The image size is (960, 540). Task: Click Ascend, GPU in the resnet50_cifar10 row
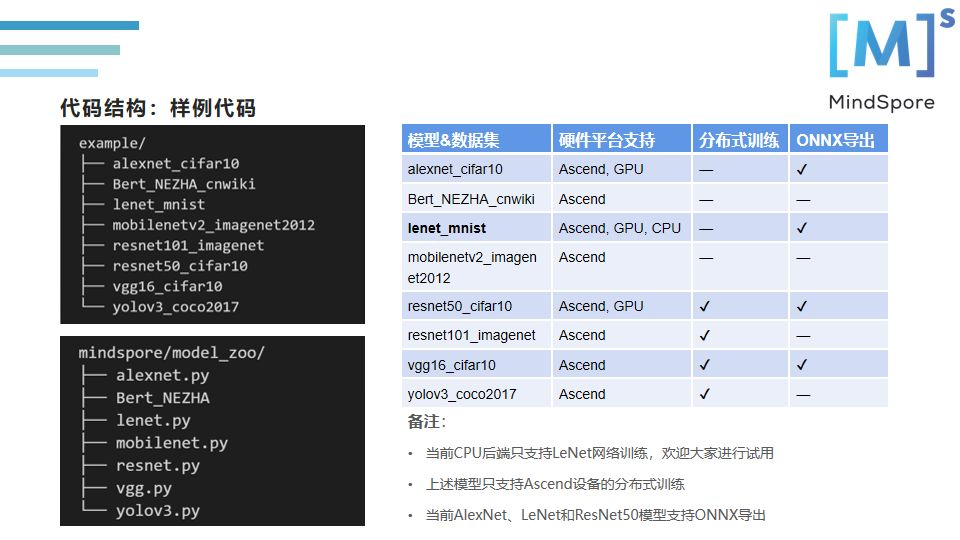click(601, 306)
